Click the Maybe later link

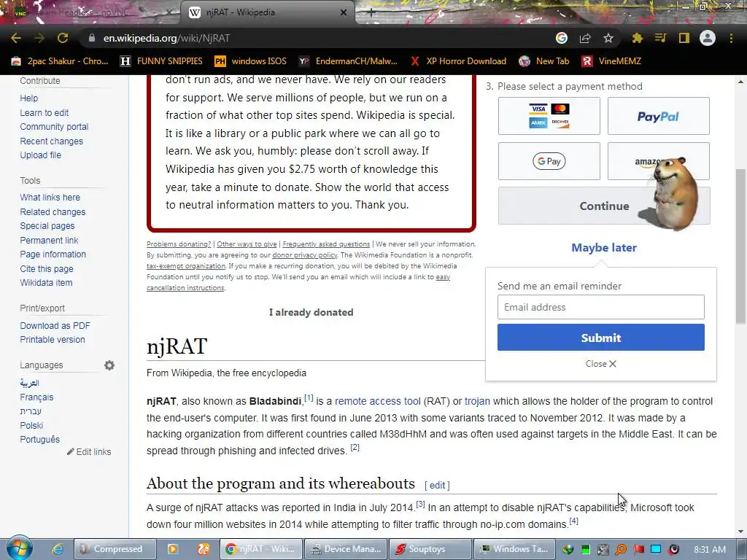[x=604, y=248]
